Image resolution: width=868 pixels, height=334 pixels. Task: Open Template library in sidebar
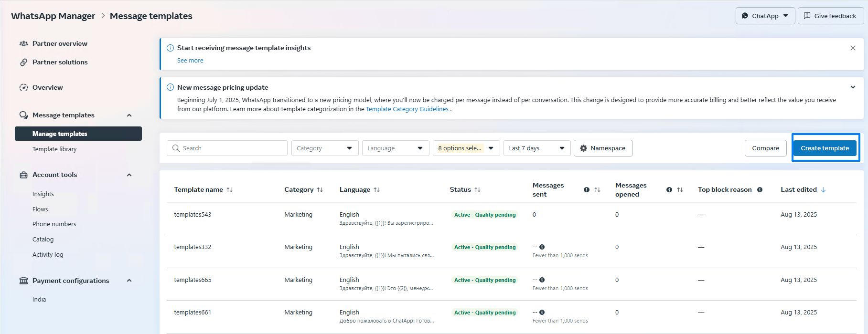point(54,149)
